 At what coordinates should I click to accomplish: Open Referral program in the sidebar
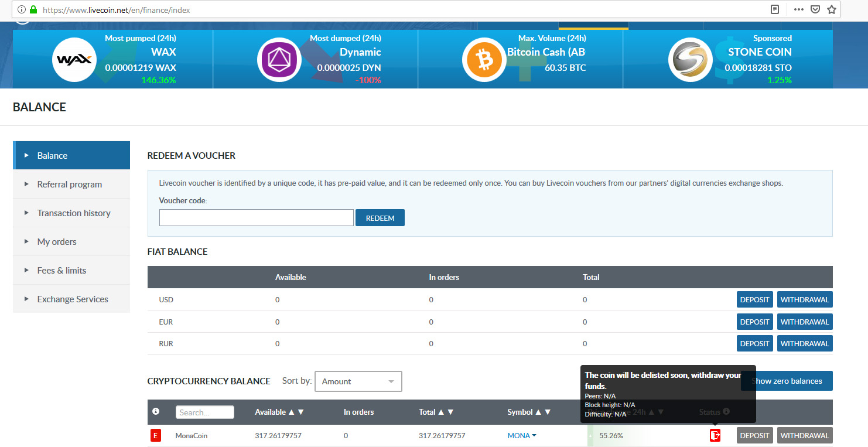point(71,184)
